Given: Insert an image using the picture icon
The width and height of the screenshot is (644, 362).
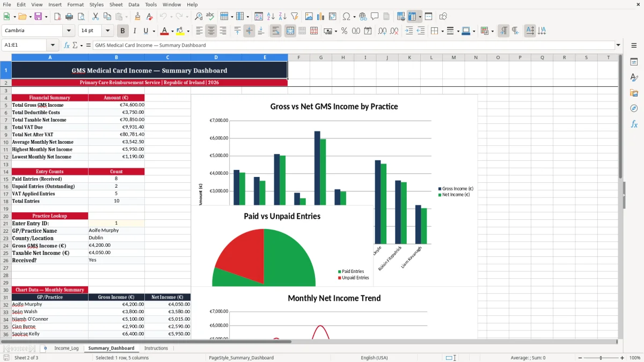Looking at the screenshot, I should coord(309,17).
